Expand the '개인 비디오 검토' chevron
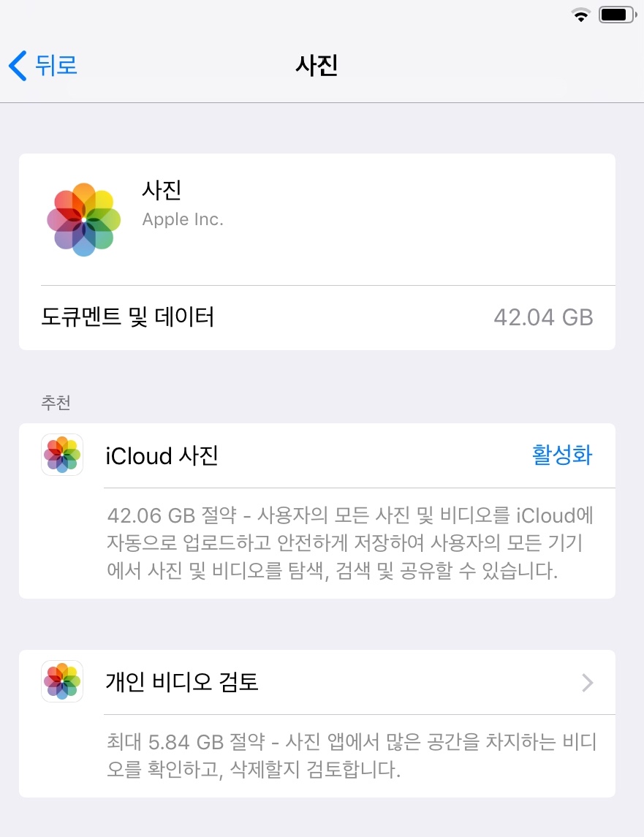Image resolution: width=644 pixels, height=837 pixels. pos(587,683)
